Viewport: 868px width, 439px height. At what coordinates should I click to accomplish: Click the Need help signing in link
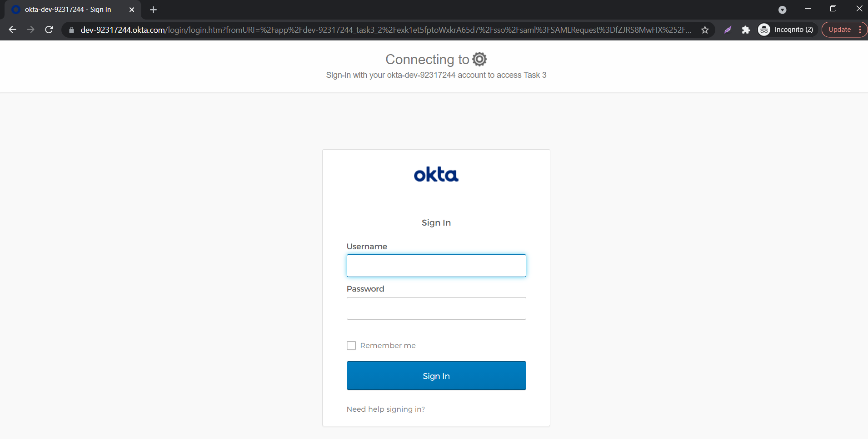[x=385, y=409]
